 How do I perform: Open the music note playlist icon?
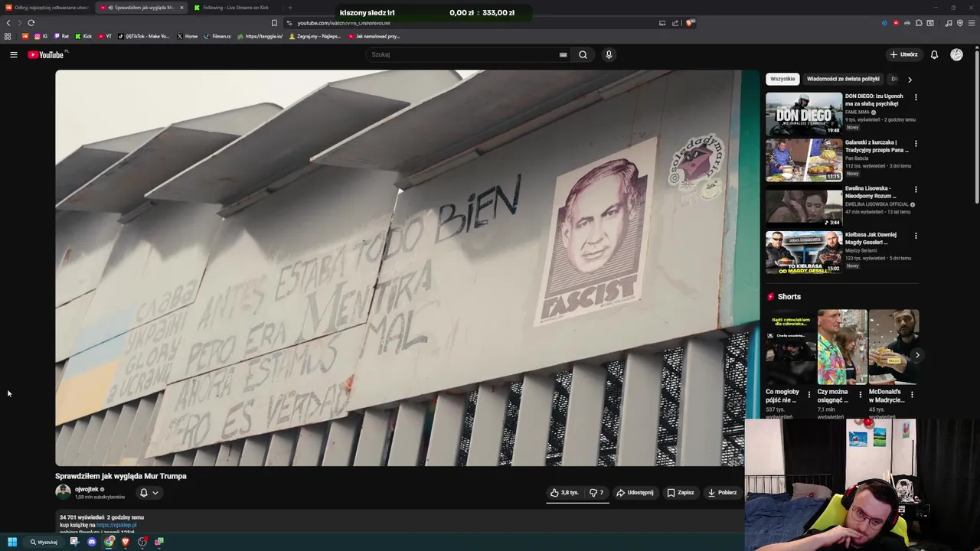[x=949, y=23]
